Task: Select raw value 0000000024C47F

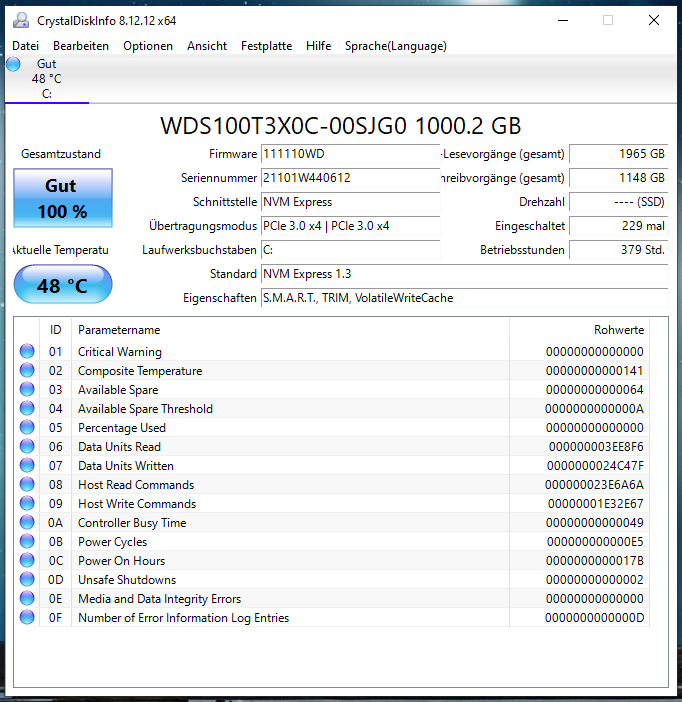Action: [x=595, y=466]
